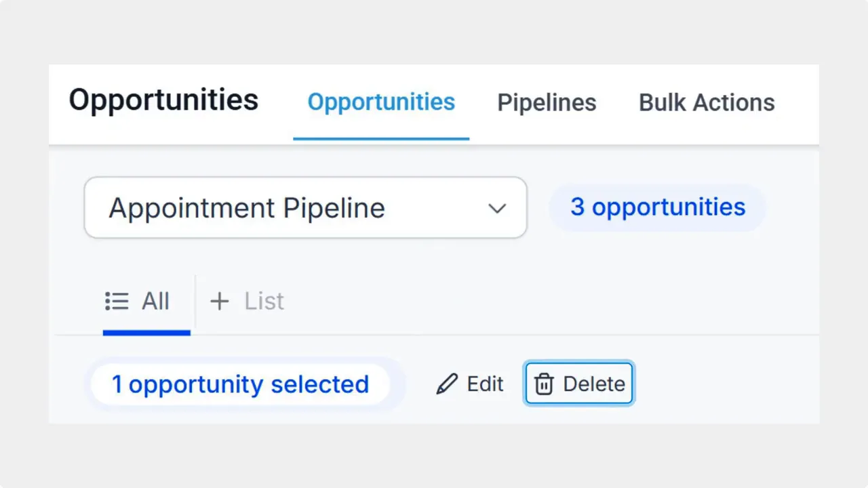Image resolution: width=868 pixels, height=488 pixels.
Task: Click the trash icon inside the Delete button
Action: 545,384
